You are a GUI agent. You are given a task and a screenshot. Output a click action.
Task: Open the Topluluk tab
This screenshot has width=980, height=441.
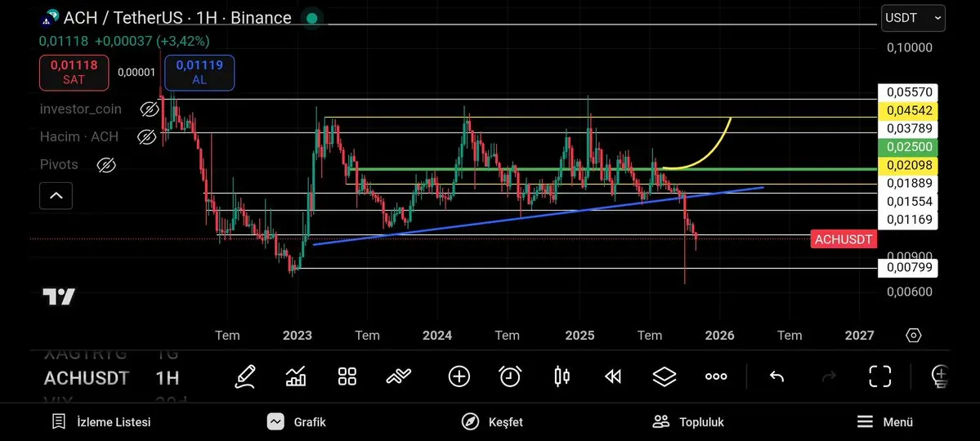tap(688, 422)
